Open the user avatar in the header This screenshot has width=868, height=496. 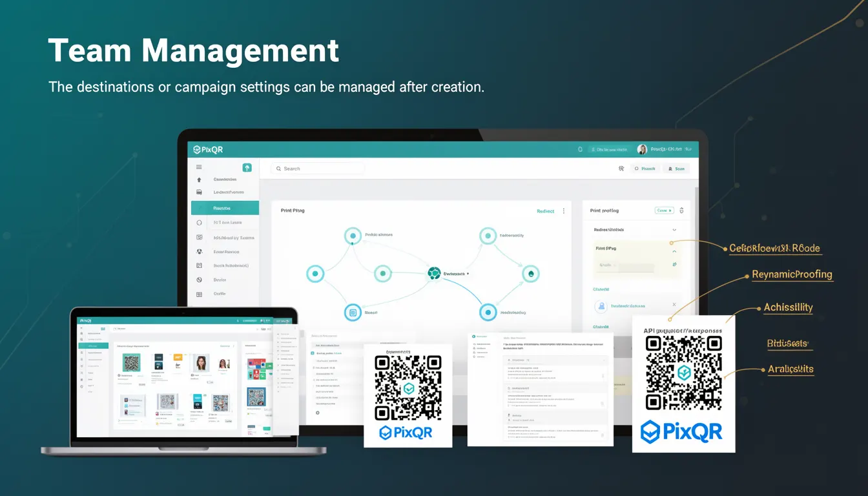tap(642, 149)
